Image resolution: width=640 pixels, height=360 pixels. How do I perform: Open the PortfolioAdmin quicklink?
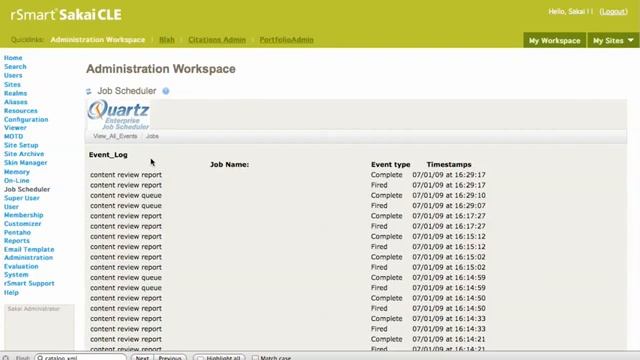pyautogui.click(x=287, y=40)
